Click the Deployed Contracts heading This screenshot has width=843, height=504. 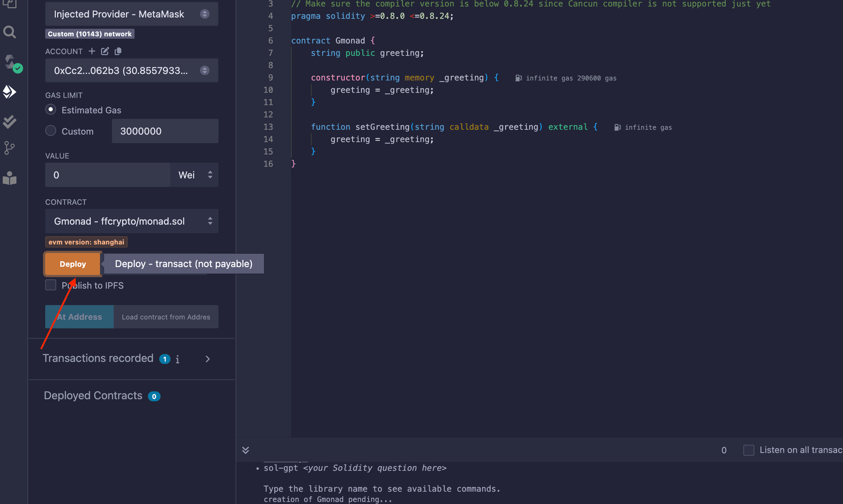[93, 396]
